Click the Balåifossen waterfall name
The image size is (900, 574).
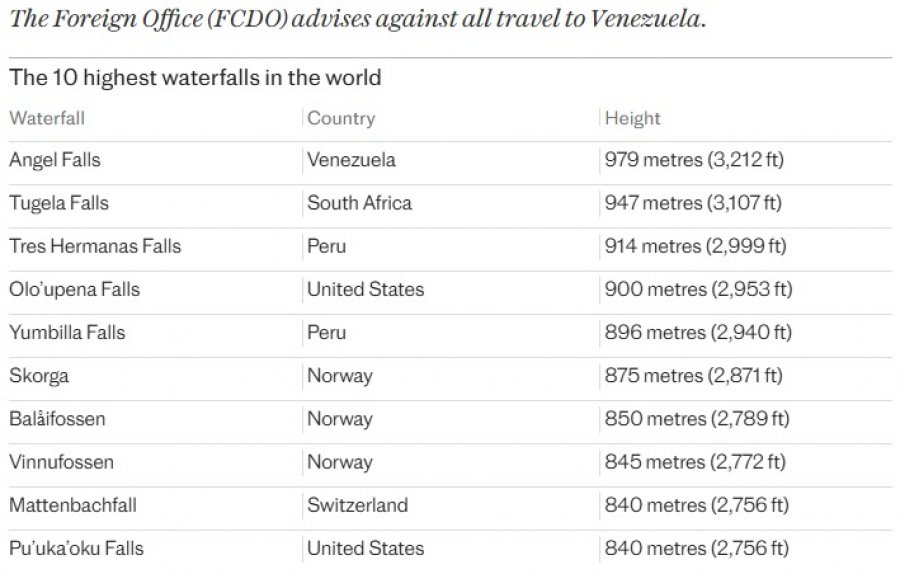(x=57, y=418)
